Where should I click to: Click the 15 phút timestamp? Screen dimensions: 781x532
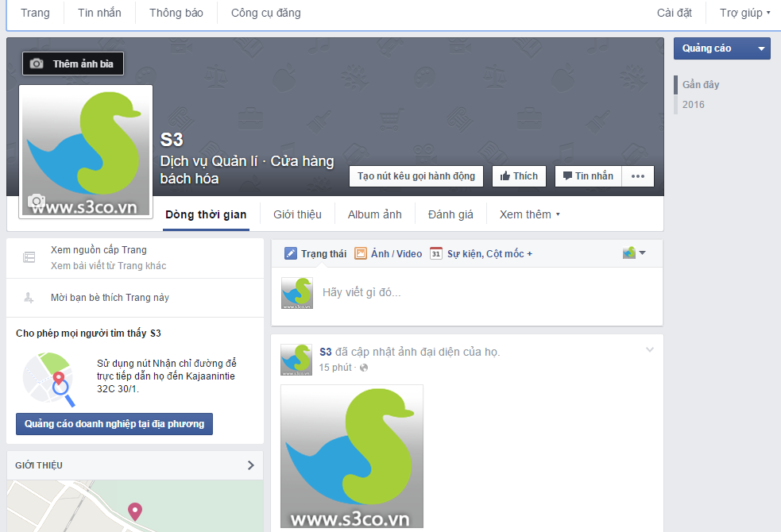(x=335, y=368)
